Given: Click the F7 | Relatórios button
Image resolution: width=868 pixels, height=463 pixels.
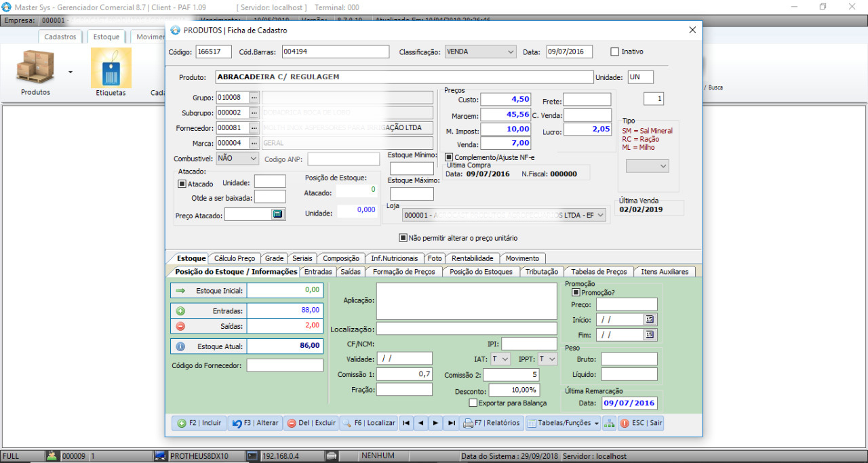Looking at the screenshot, I should click(492, 423).
